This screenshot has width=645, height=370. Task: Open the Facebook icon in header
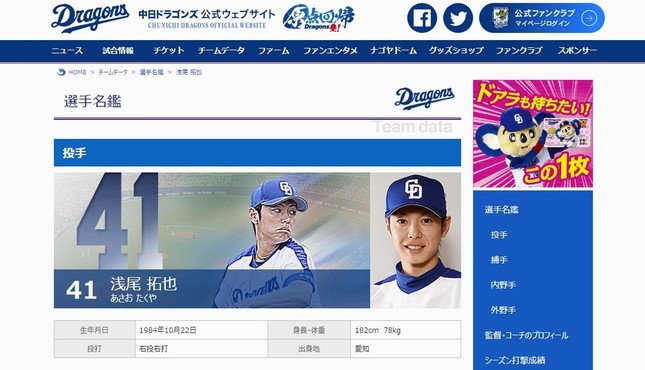point(422,18)
